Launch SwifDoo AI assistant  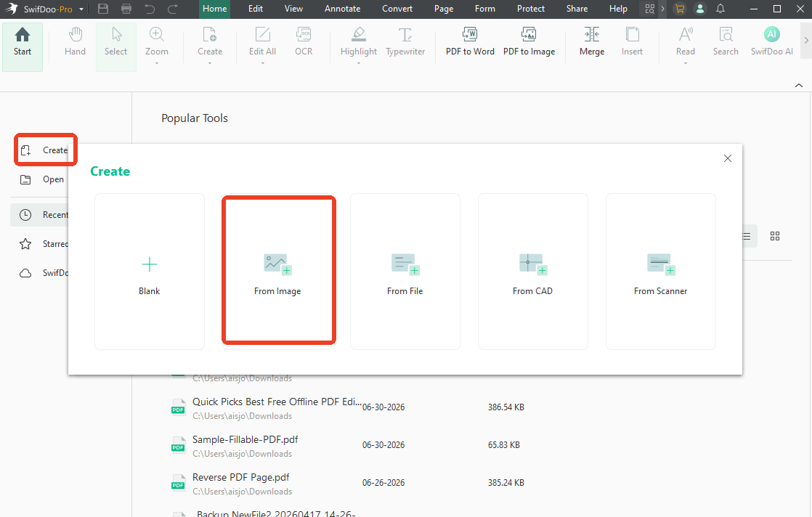coord(771,42)
